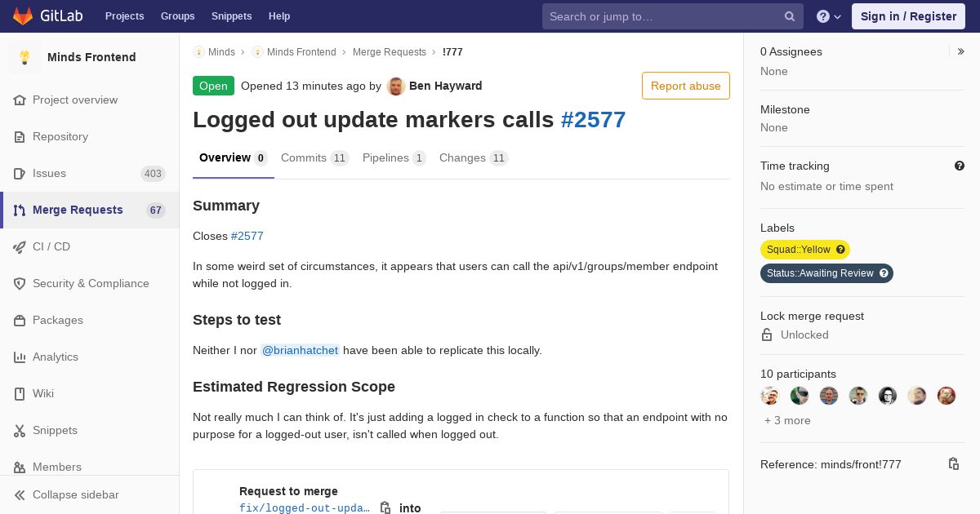
Task: Click the Sign in / Register button
Action: pyautogui.click(x=908, y=16)
